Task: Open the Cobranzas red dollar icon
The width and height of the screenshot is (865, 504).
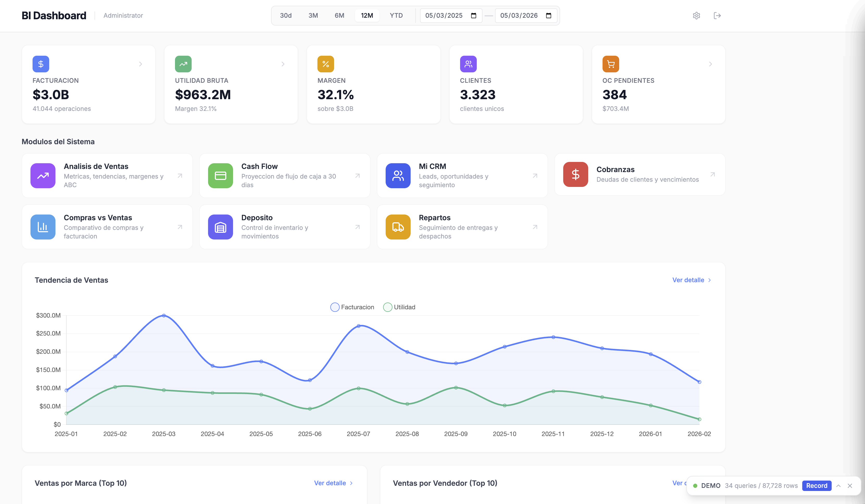Action: point(575,174)
